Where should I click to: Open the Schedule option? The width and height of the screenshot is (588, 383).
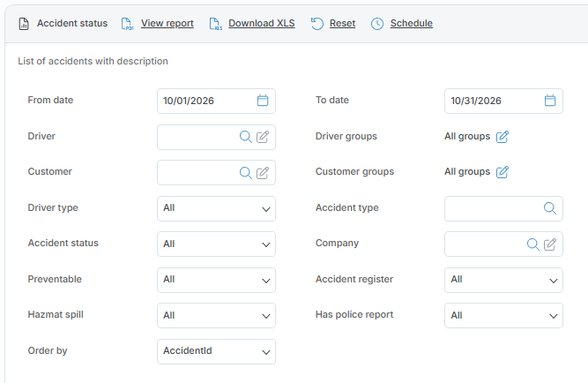click(x=412, y=23)
